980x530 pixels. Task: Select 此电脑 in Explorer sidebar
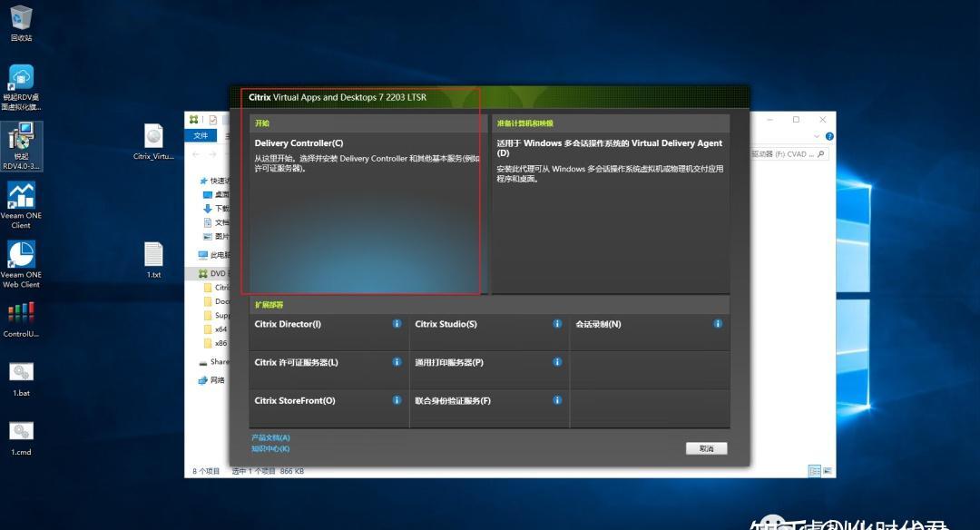click(x=214, y=255)
